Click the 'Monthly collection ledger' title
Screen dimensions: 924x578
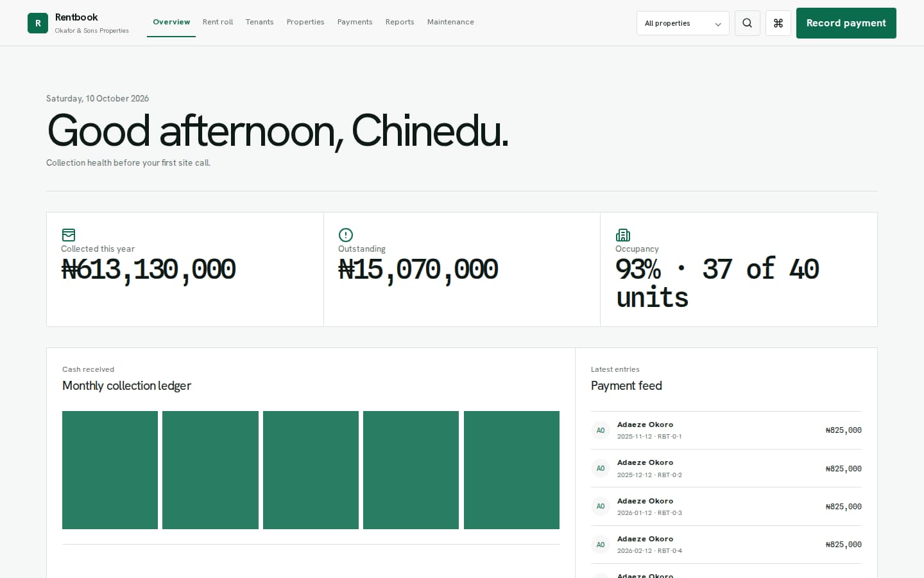tap(127, 385)
